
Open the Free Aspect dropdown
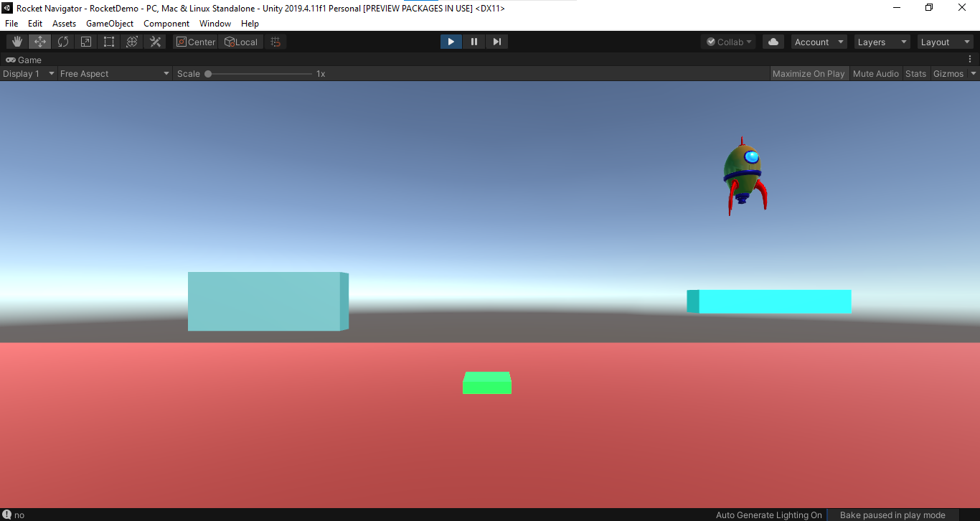point(115,73)
